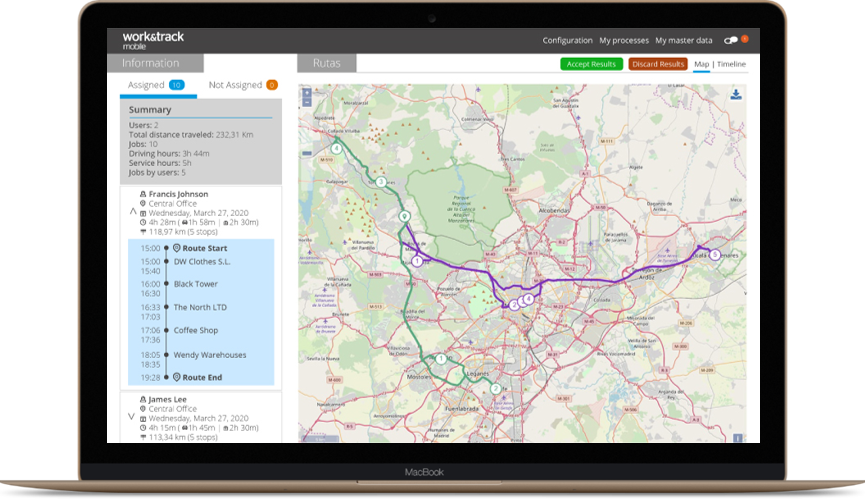The image size is (865, 499).
Task: Select green route stop marker 2 near Leganés
Action: [495, 389]
